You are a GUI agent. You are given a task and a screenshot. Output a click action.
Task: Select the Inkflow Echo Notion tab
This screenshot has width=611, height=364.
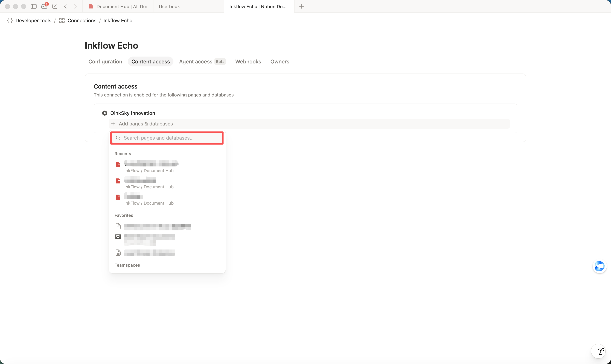click(x=259, y=6)
